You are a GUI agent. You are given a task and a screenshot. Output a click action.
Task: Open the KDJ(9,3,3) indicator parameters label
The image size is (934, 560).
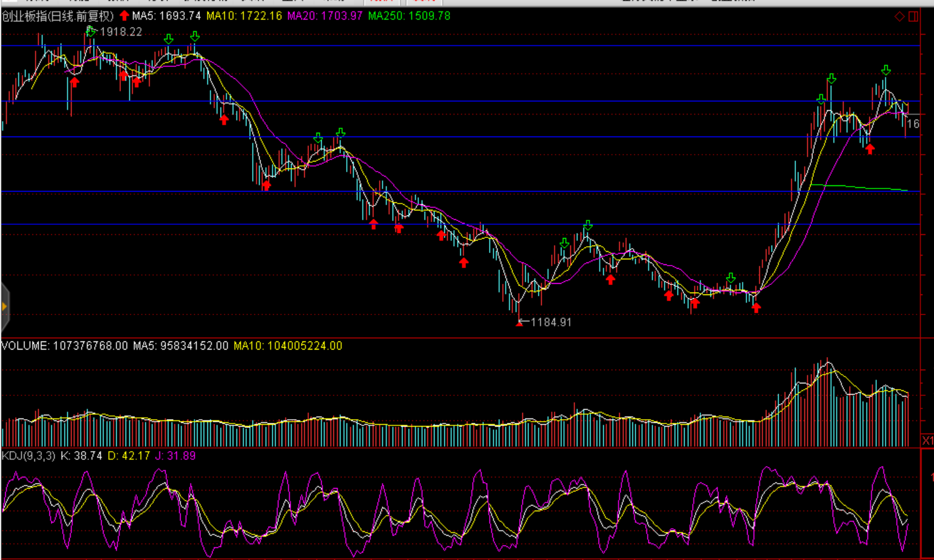(x=28, y=456)
